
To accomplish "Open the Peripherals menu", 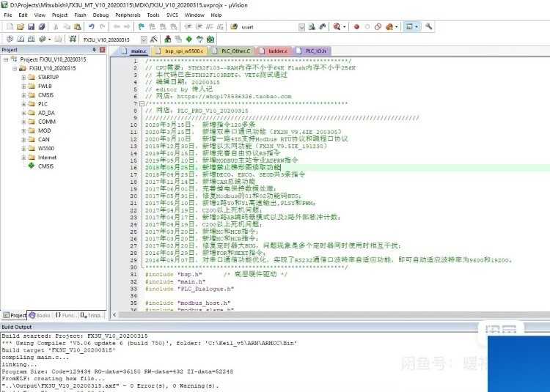I will (128, 15).
